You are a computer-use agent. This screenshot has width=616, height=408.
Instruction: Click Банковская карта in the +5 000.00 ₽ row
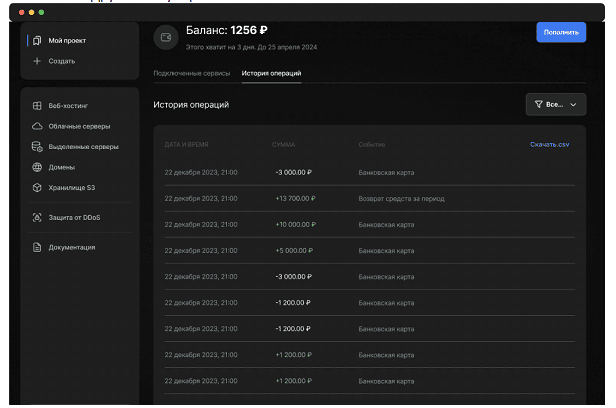point(386,251)
